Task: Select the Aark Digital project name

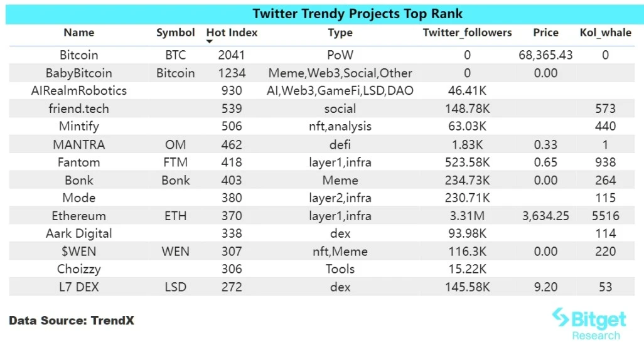Action: [79, 233]
